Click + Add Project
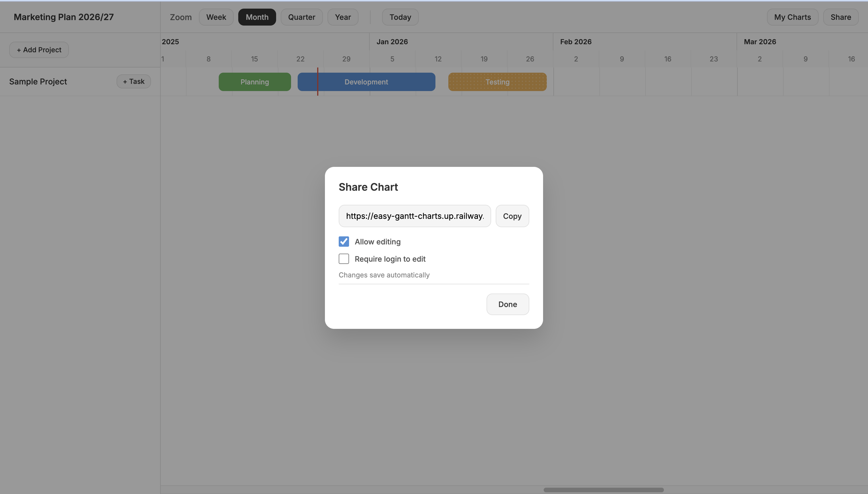The height and width of the screenshot is (494, 868). point(39,50)
